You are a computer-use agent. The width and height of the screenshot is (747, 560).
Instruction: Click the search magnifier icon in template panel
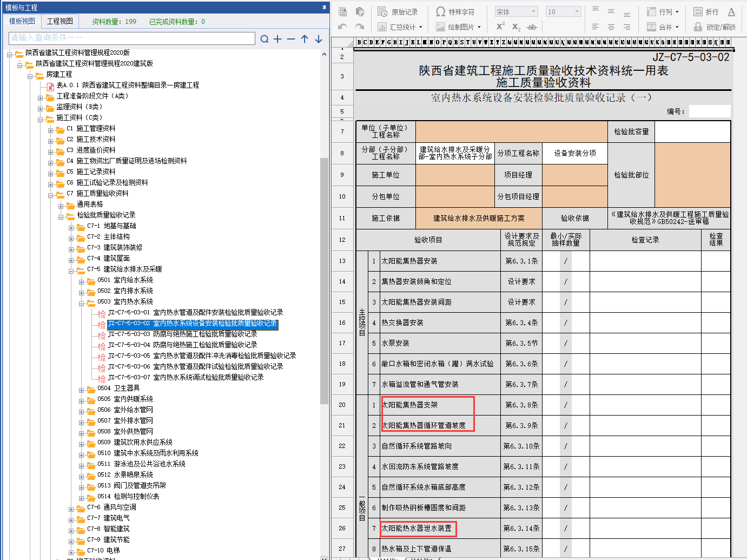pos(264,39)
